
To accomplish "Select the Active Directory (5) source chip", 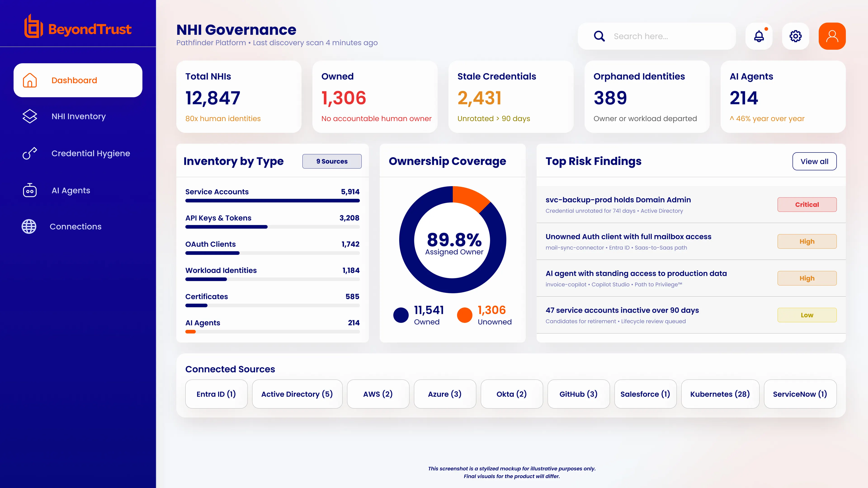I will (297, 394).
